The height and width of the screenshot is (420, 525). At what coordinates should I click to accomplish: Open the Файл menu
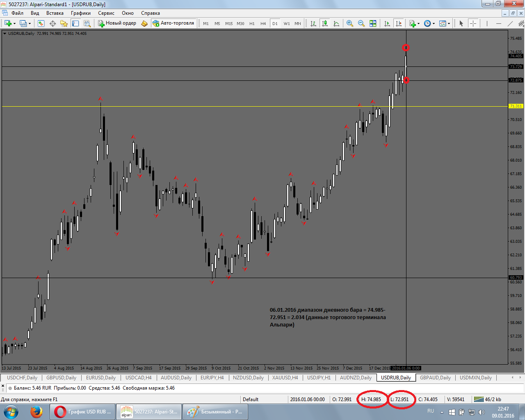pos(17,13)
